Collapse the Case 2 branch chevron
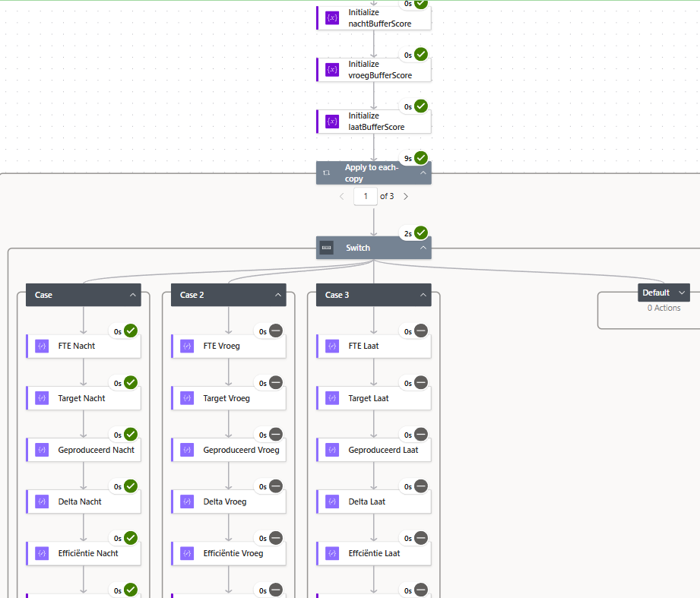This screenshot has width=700, height=598. (x=278, y=295)
